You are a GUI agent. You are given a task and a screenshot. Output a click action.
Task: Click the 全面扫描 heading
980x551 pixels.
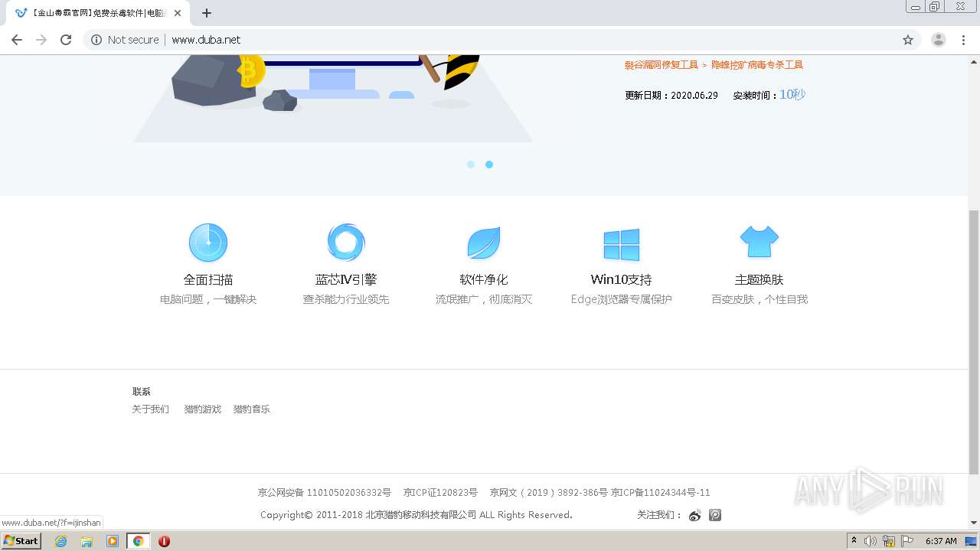point(208,280)
